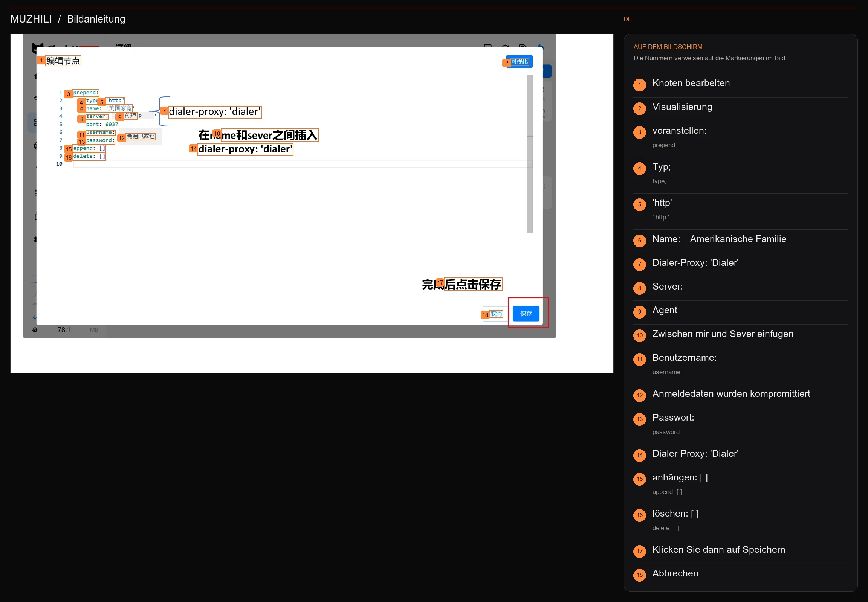Open the MUZHILI home link in header

(31, 19)
